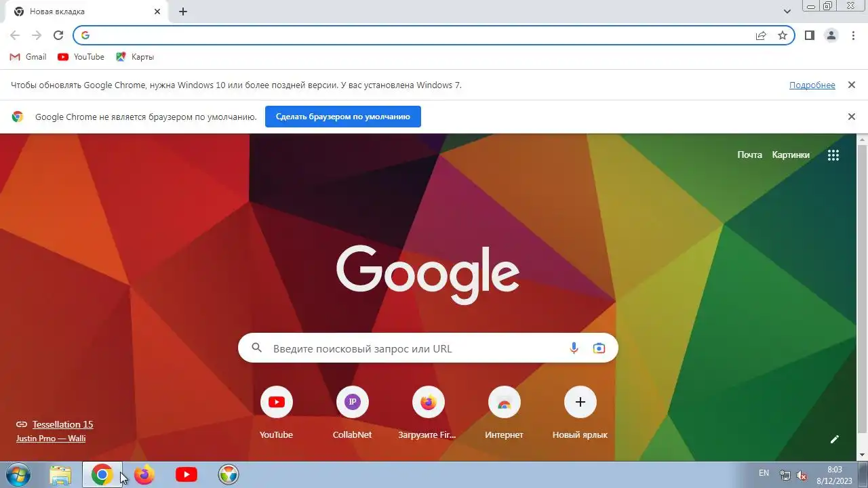The height and width of the screenshot is (488, 868).
Task: Open the Карты bookmark
Action: 135,57
